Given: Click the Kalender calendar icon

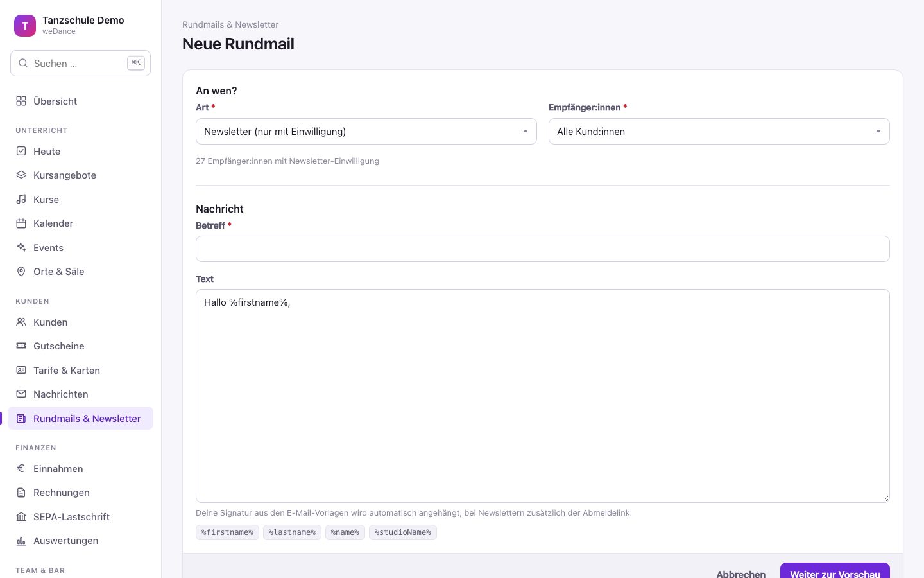Looking at the screenshot, I should tap(21, 223).
